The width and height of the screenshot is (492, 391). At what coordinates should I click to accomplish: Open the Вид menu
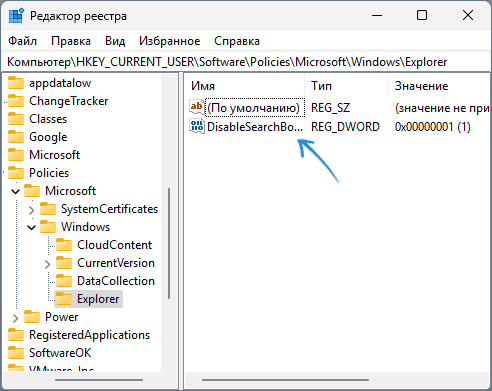pos(115,41)
